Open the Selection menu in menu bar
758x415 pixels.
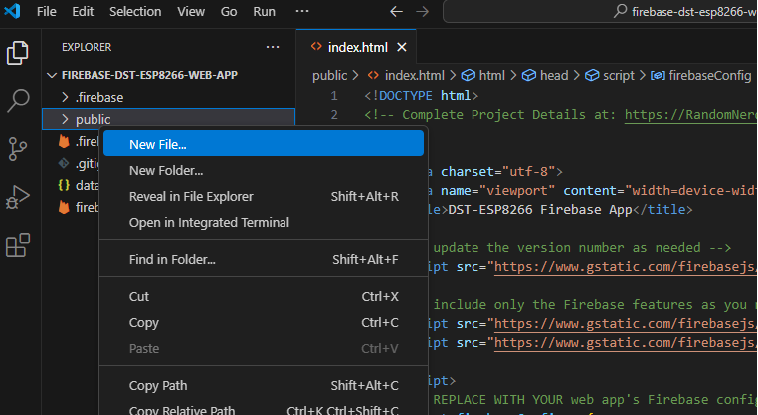click(x=134, y=12)
